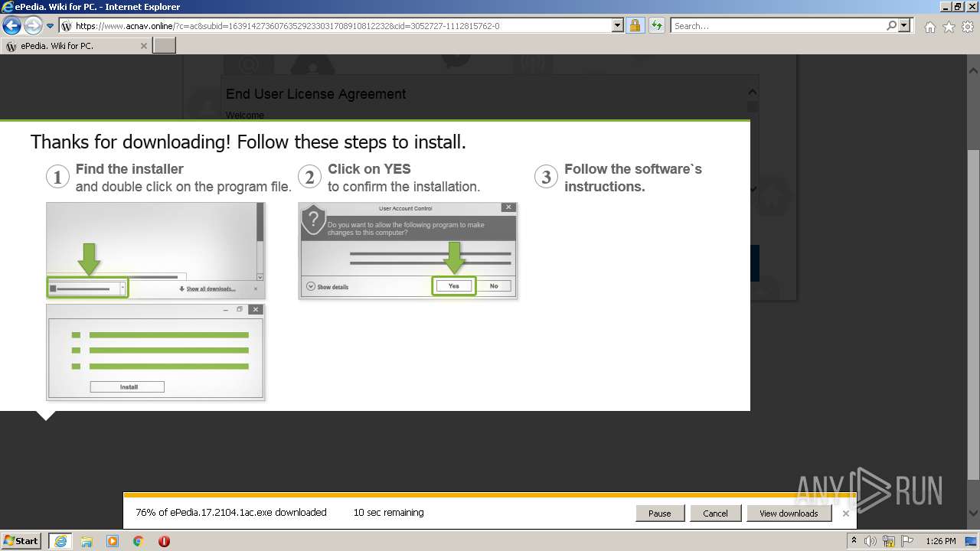Click the Search box field
980x551 pixels.
(777, 26)
